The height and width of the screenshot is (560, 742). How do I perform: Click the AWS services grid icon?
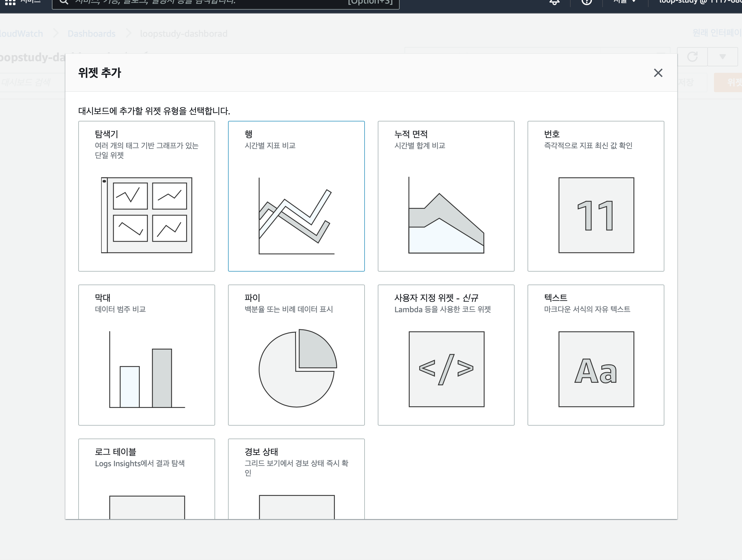coord(10,2)
